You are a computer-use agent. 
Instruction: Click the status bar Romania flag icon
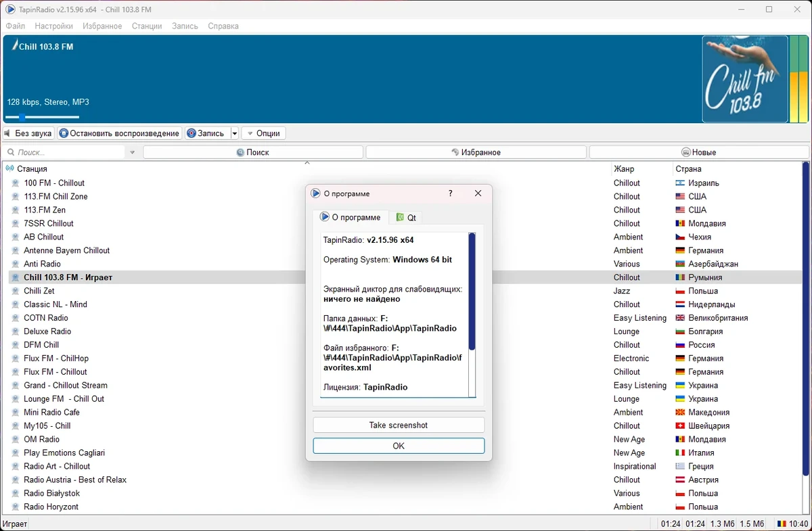pos(782,524)
